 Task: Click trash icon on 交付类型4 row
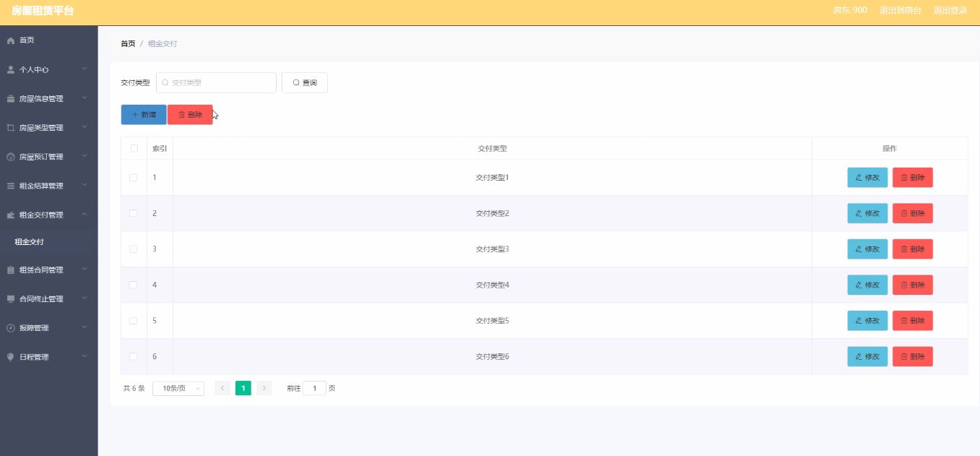click(x=903, y=285)
